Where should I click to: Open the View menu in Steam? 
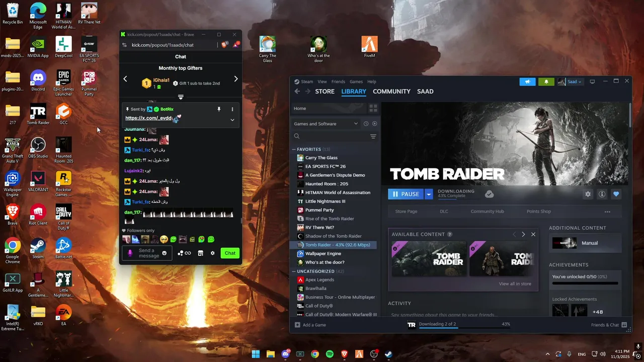coord(322,81)
